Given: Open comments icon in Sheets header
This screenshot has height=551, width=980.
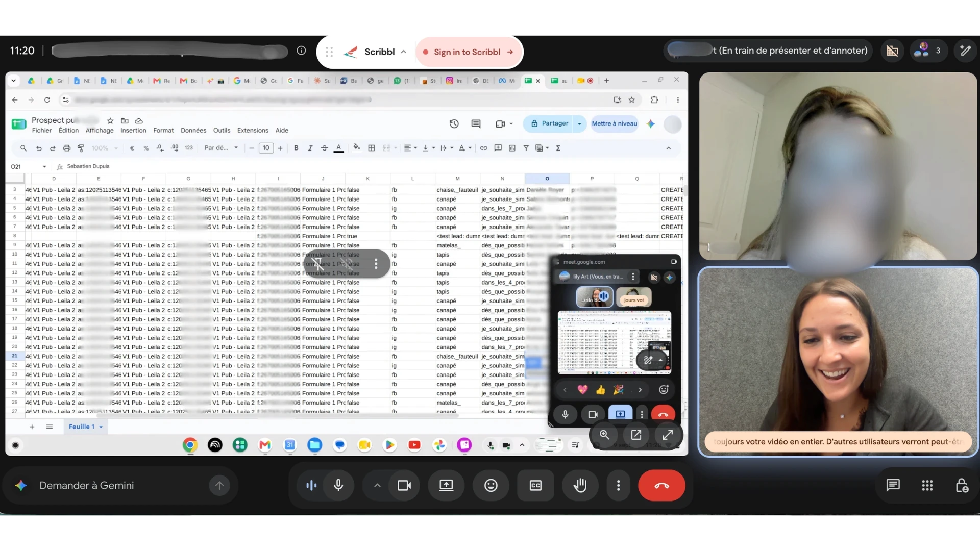Looking at the screenshot, I should click(476, 124).
